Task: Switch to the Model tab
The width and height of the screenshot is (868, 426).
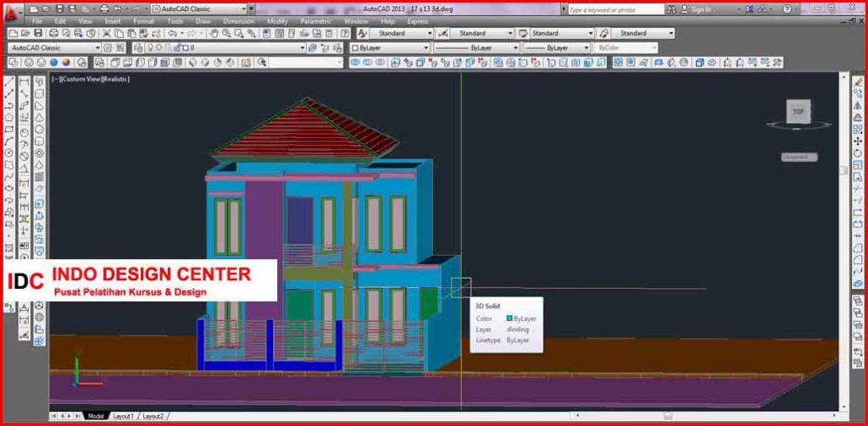Action: pos(96,416)
